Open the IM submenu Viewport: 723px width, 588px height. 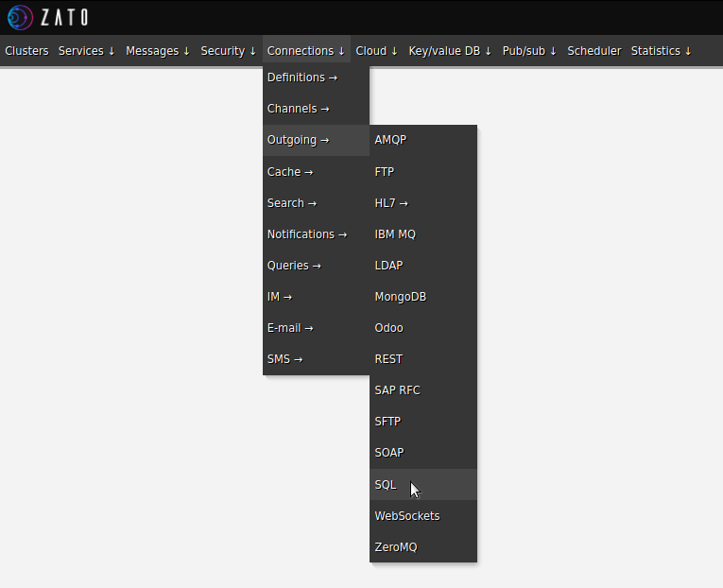click(x=316, y=297)
